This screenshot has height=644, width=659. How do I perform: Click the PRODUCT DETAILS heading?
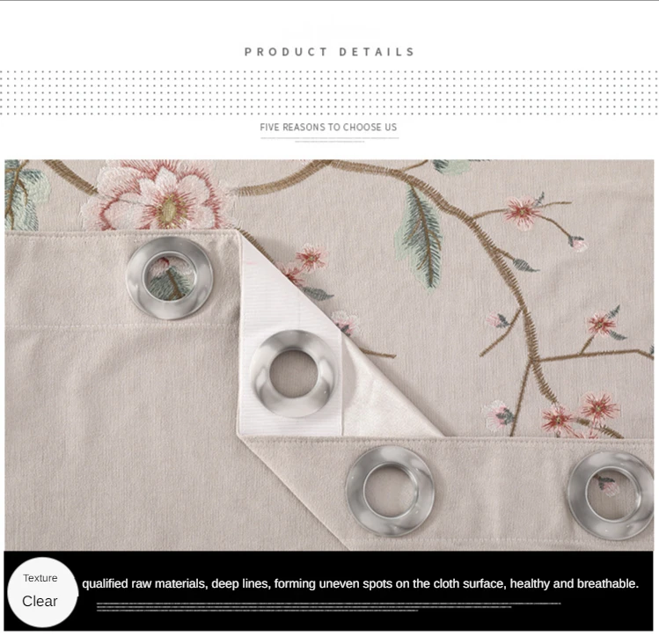(329, 52)
